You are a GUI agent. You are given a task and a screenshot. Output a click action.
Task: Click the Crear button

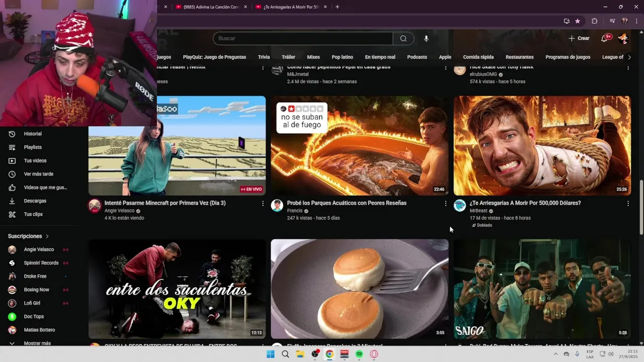579,38
